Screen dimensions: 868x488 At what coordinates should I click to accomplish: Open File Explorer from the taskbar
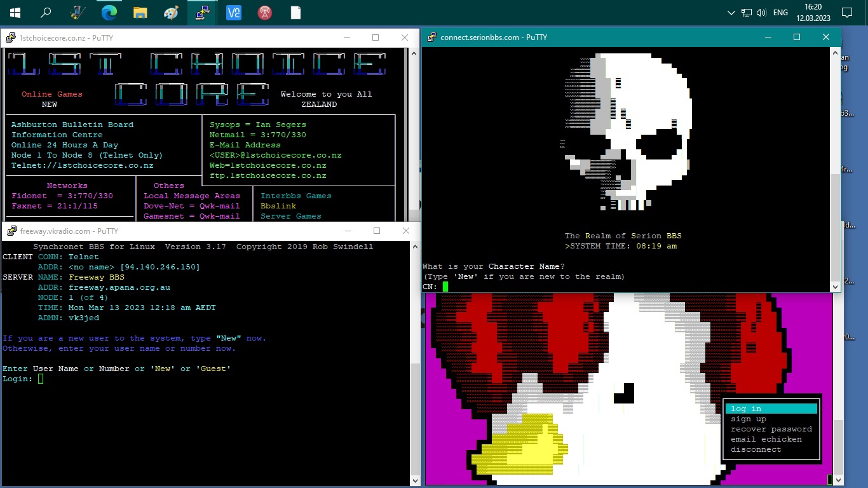tap(140, 13)
